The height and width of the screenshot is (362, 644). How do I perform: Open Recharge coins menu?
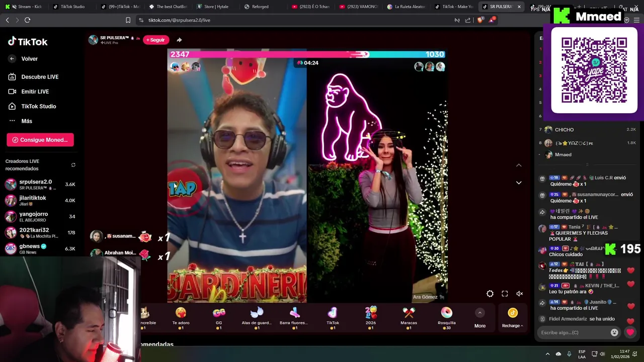512,319
